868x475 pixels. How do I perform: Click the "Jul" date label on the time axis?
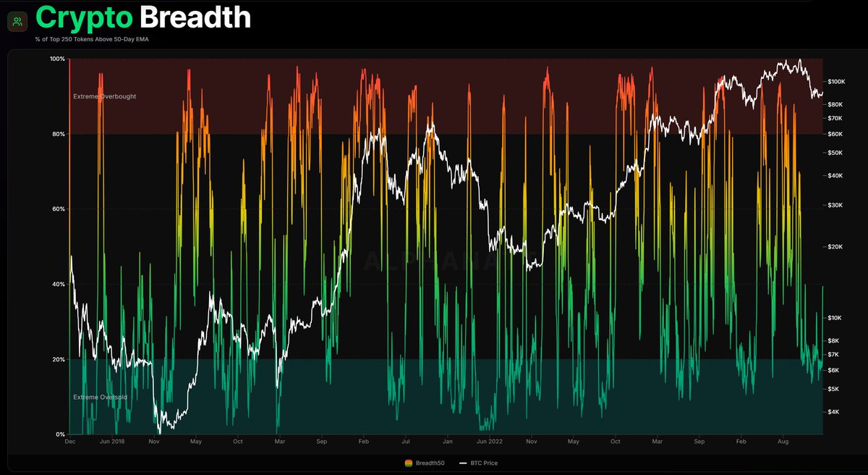[406, 441]
